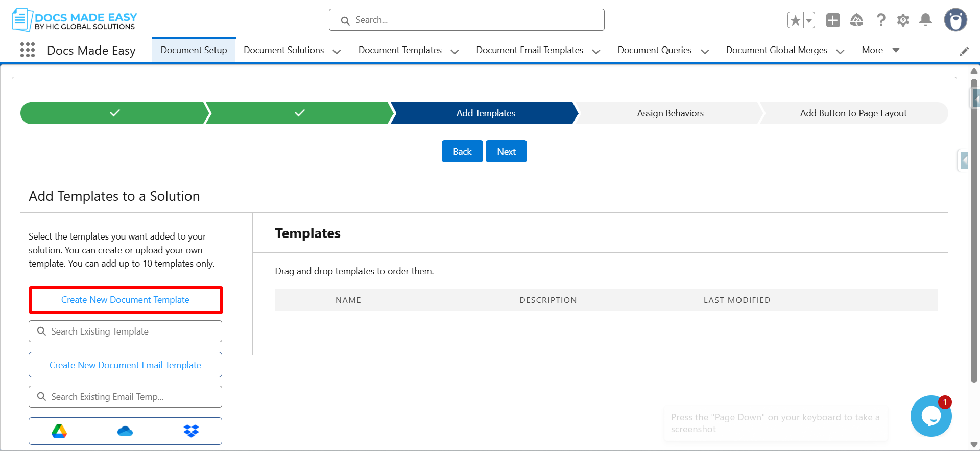Image resolution: width=980 pixels, height=451 pixels.
Task: Open the favorites list dropdown arrow
Action: click(809, 20)
